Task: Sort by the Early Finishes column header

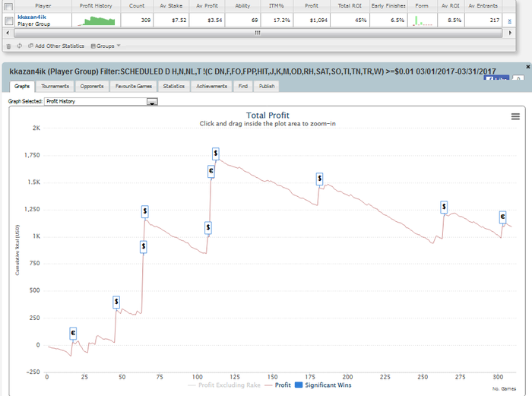Action: tap(388, 6)
